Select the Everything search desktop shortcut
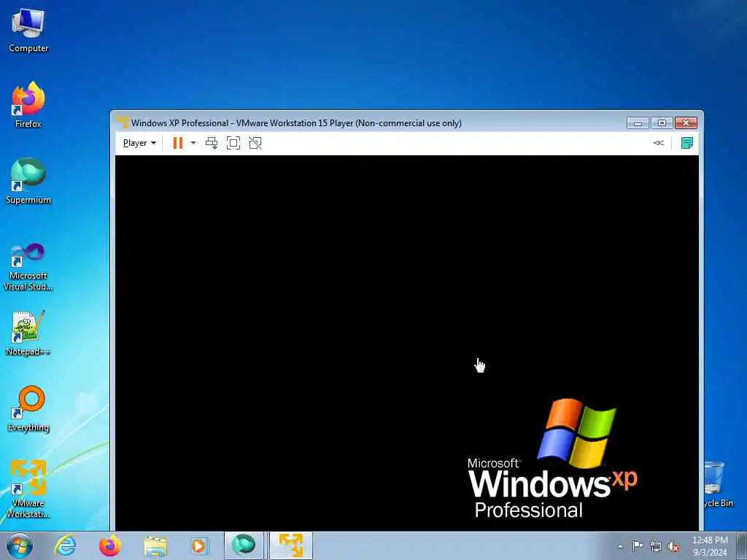The image size is (747, 560). point(28,408)
